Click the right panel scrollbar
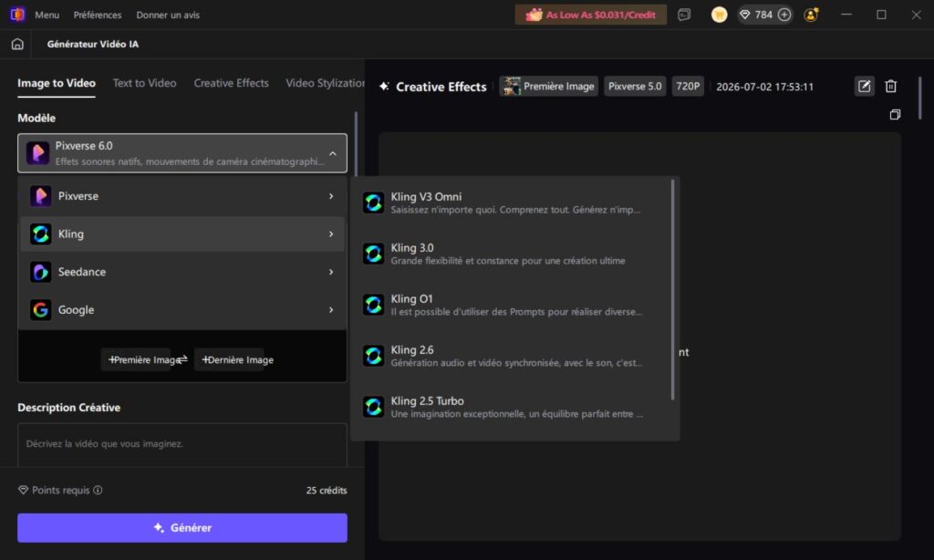The height and width of the screenshot is (560, 934). pyautogui.click(x=919, y=98)
